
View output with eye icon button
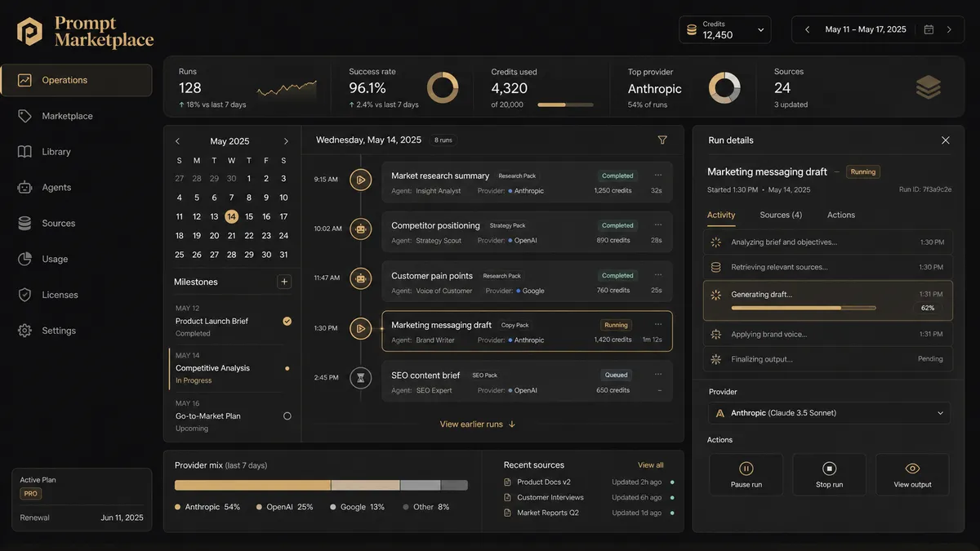(912, 474)
